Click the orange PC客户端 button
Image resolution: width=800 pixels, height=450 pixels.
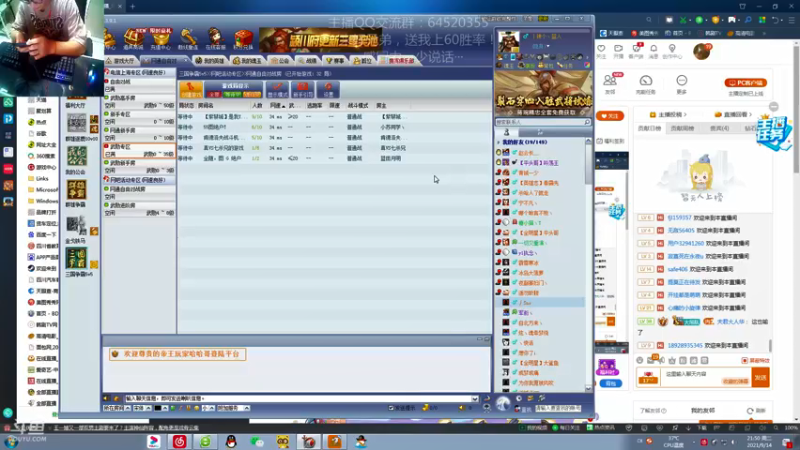[x=745, y=83]
